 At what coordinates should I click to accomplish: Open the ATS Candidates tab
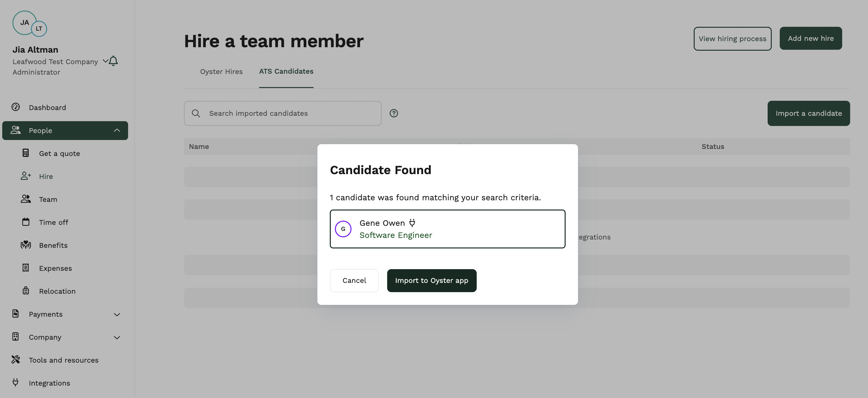(x=286, y=71)
